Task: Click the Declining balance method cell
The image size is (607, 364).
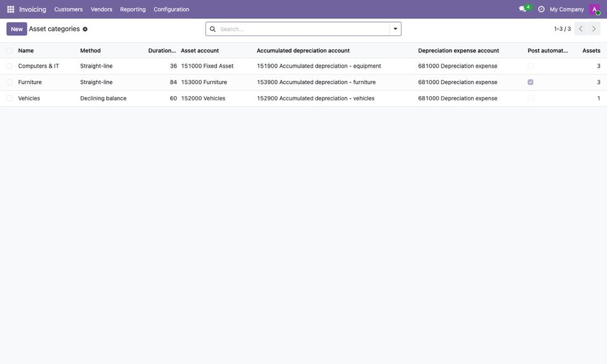Action: pyautogui.click(x=103, y=99)
